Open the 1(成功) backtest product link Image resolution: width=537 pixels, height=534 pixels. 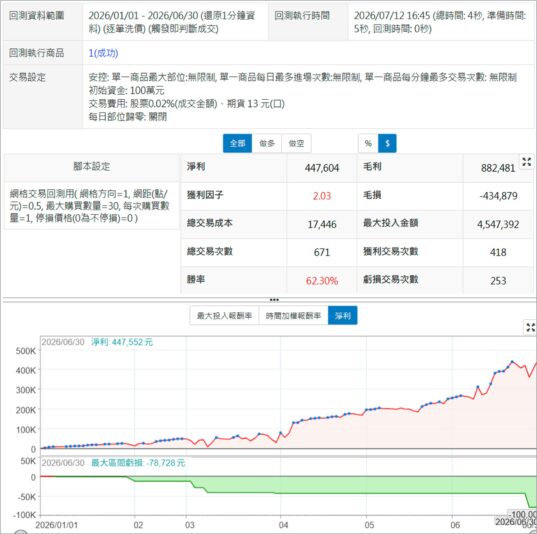(x=103, y=53)
